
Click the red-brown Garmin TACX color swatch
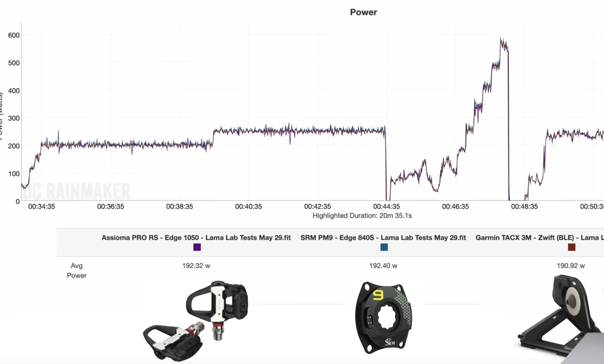(571, 247)
